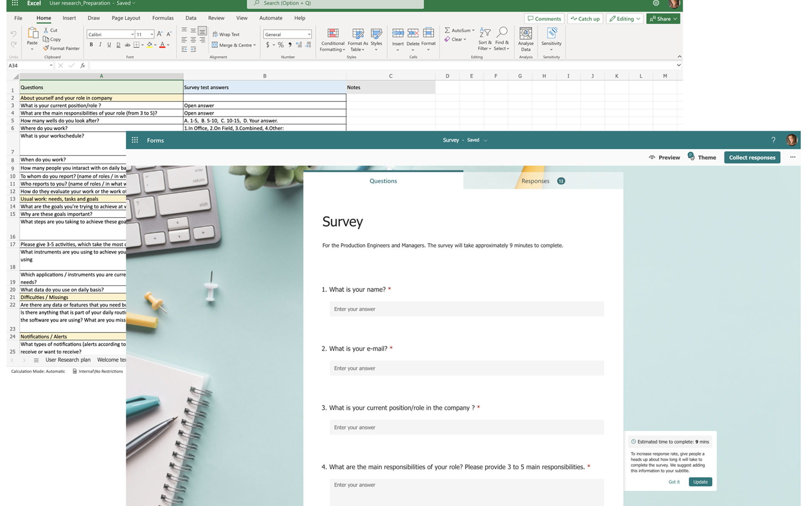
Task: Open the font name Calibri dropdown
Action: [132, 34]
